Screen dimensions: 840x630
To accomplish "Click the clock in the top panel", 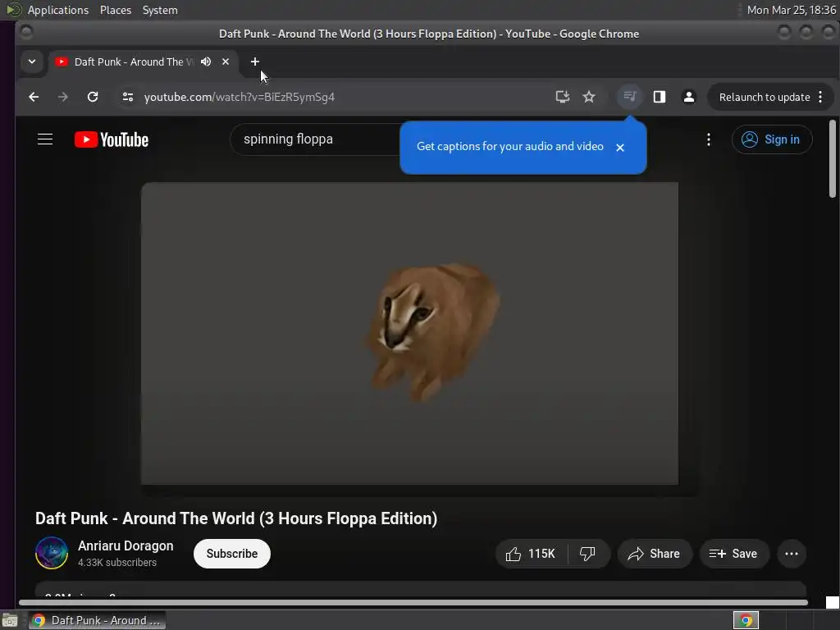I will (791, 10).
